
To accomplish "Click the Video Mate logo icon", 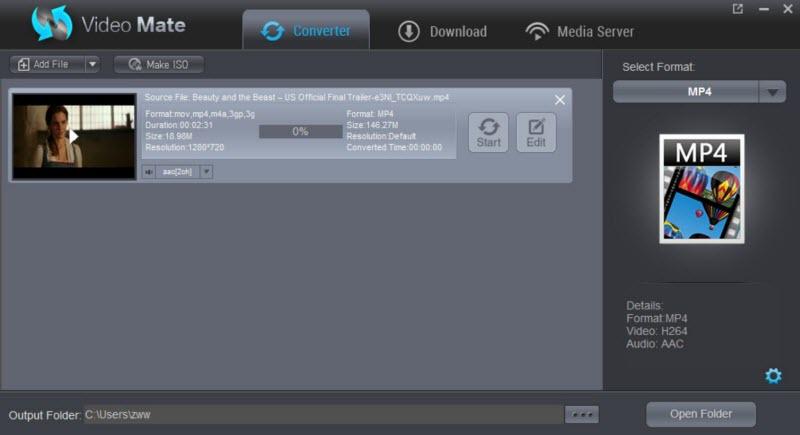I will coord(52,23).
